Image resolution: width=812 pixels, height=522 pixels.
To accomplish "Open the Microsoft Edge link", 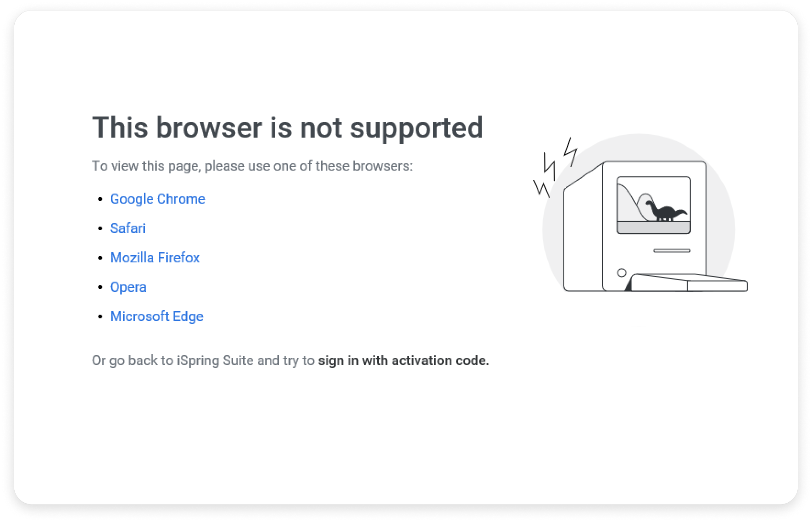I will (x=156, y=317).
